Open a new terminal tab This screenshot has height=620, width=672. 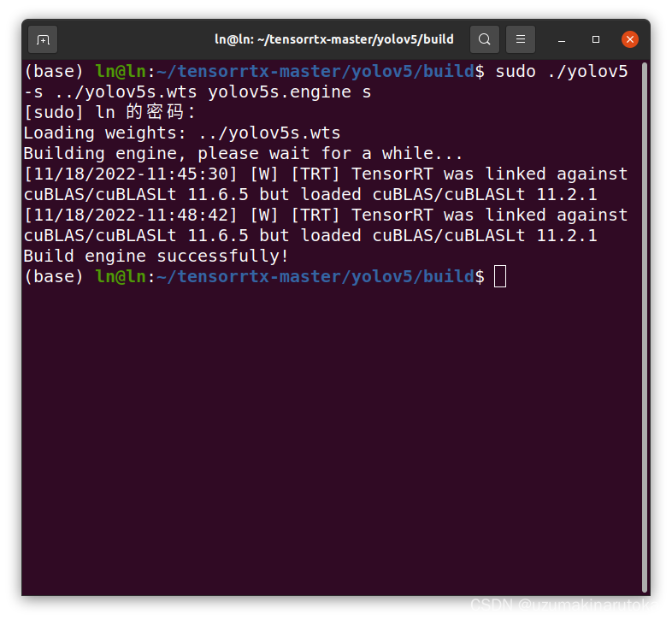click(x=43, y=39)
